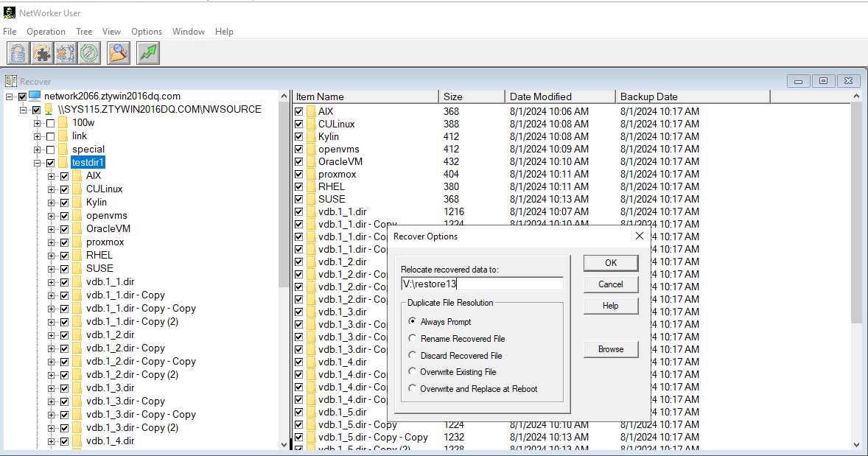Check the 100w checkbox in tree
This screenshot has height=456, width=868.
tap(50, 123)
